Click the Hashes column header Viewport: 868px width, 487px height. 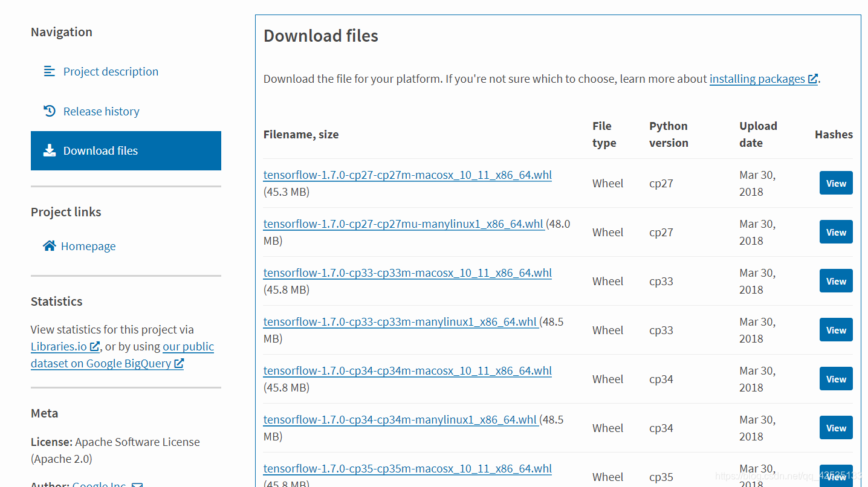tap(834, 134)
